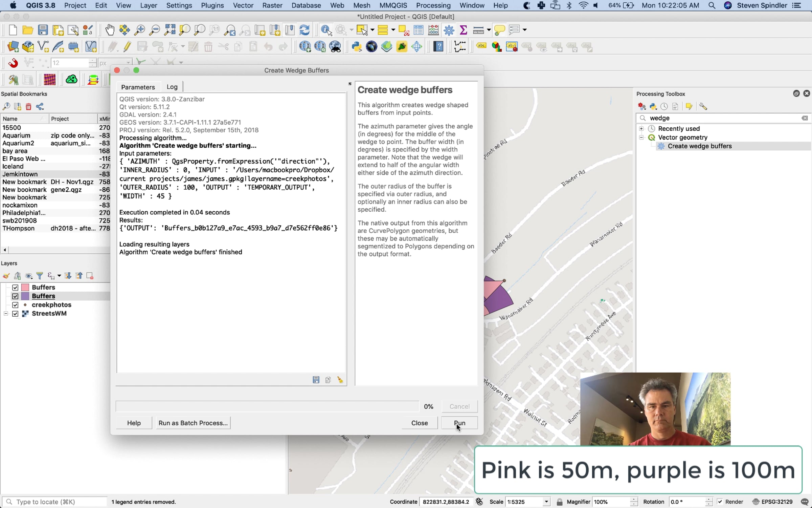Open the attribute table icon
This screenshot has width=812, height=508.
click(x=419, y=30)
